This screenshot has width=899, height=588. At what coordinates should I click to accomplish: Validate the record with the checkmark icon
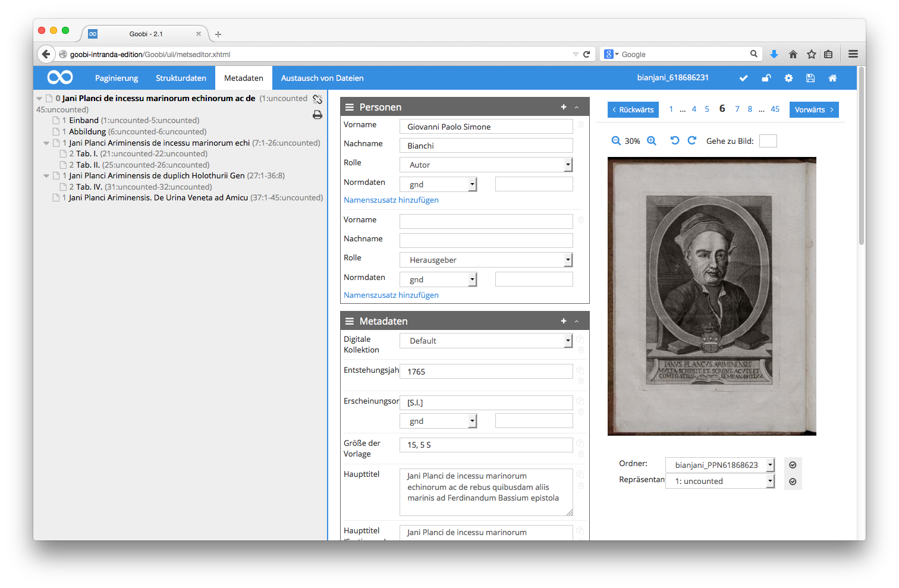(x=743, y=78)
